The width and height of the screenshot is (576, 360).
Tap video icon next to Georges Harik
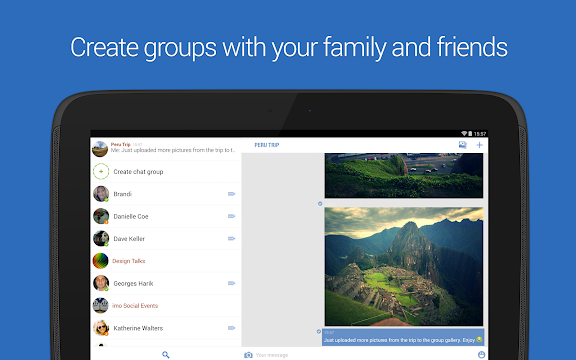pos(231,283)
